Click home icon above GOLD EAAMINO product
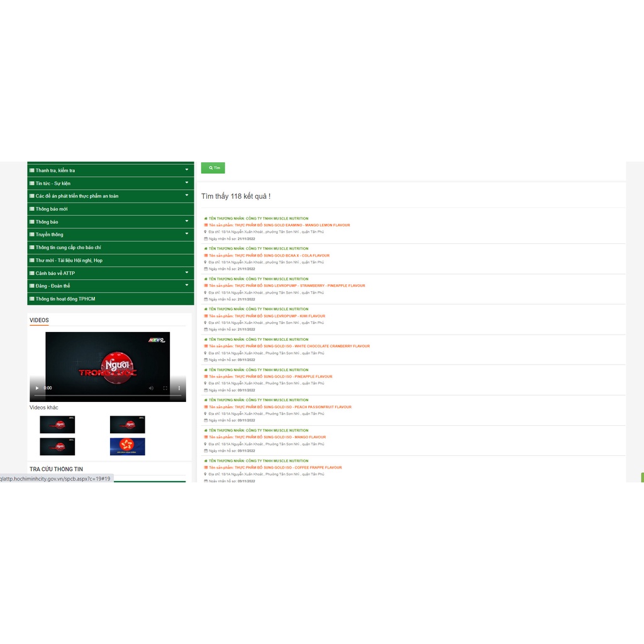Viewport: 644px width, 644px height. 206,218
